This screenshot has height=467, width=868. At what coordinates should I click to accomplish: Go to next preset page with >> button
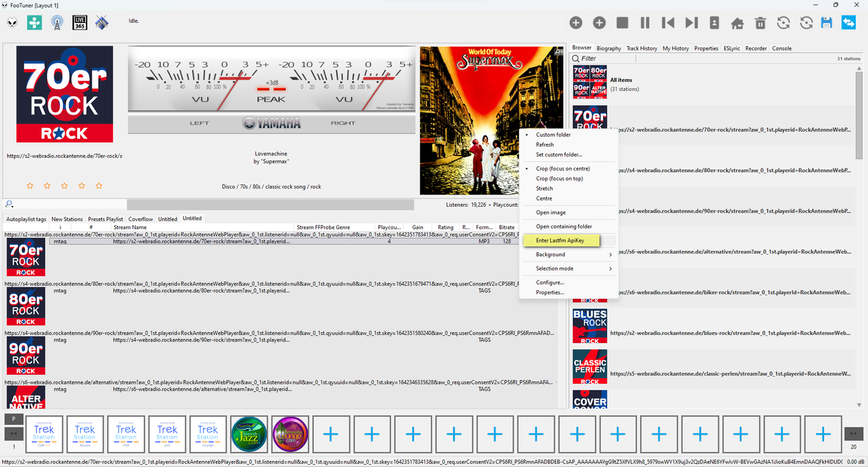coord(853,433)
